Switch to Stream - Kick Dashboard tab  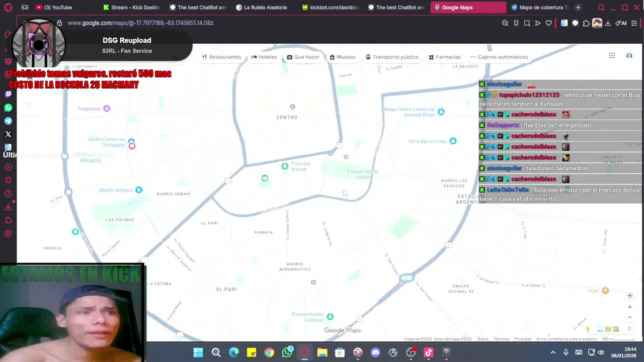tap(131, 8)
